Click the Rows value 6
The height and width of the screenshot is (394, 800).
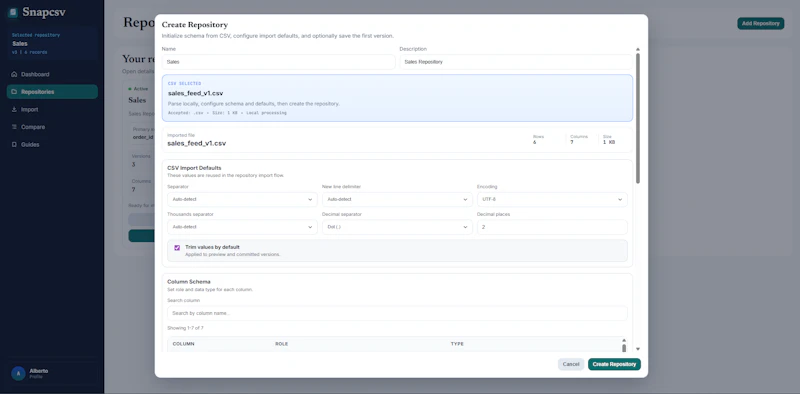(535, 142)
